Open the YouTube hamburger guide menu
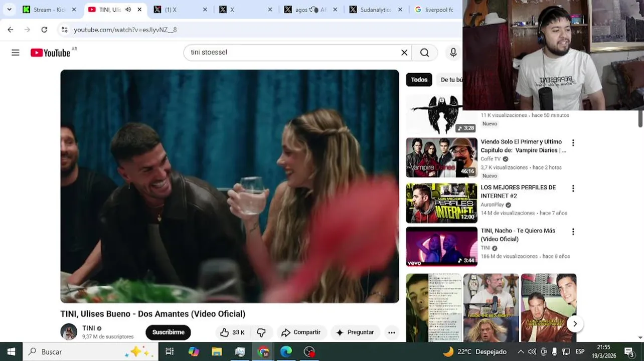Viewport: 644px width, 361px height. 16,53
